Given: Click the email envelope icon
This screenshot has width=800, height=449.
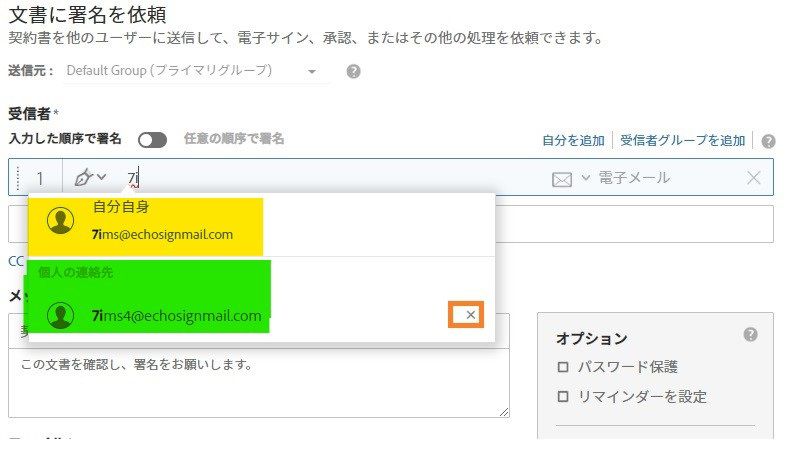Looking at the screenshot, I should [562, 179].
